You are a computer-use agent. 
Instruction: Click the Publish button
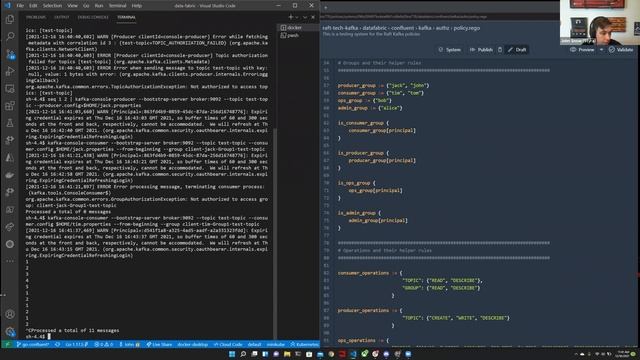click(x=481, y=50)
